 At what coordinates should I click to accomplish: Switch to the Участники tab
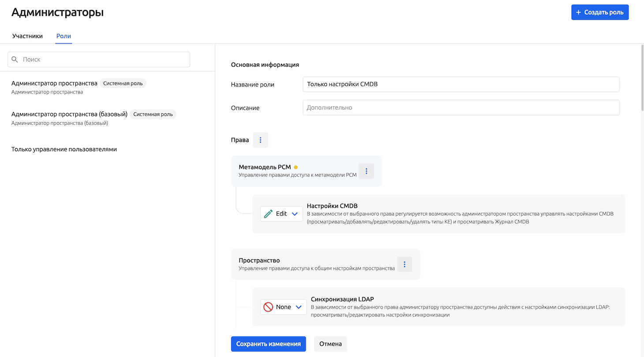[x=27, y=36]
